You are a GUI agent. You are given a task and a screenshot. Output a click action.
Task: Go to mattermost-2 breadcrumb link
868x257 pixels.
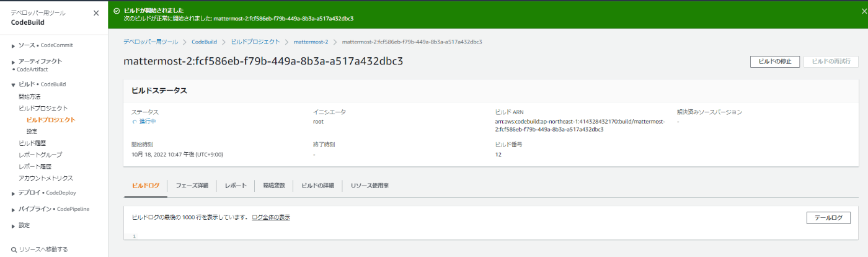(311, 42)
